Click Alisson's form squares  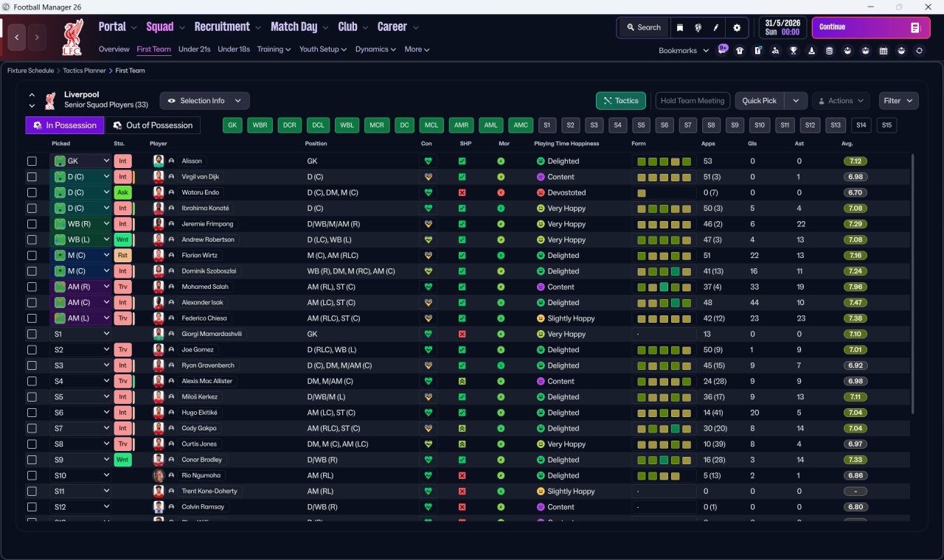664,161
